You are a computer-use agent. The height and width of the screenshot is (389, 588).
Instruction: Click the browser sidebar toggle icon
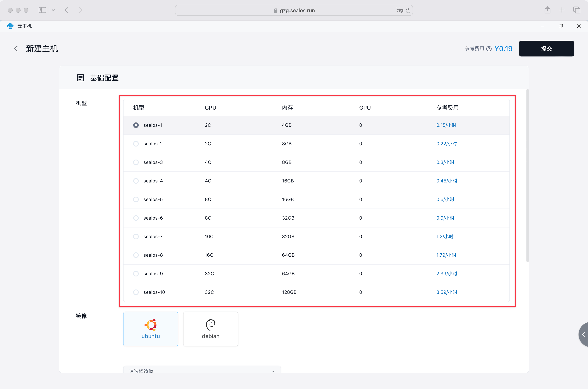[42, 10]
